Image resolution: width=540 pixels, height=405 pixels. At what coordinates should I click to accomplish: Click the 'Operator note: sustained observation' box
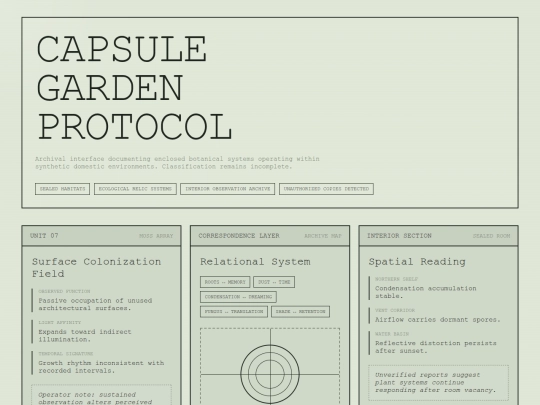point(101,395)
